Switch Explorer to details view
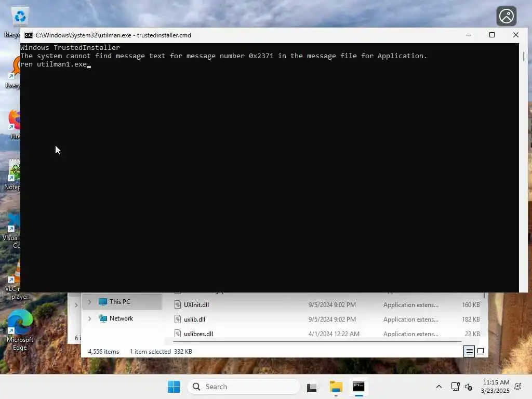532x399 pixels. (469, 352)
